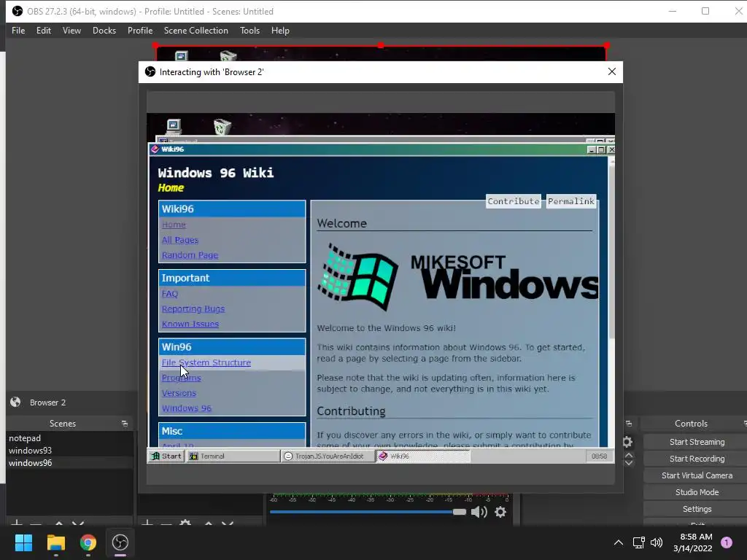Open the Tools menu

click(249, 31)
